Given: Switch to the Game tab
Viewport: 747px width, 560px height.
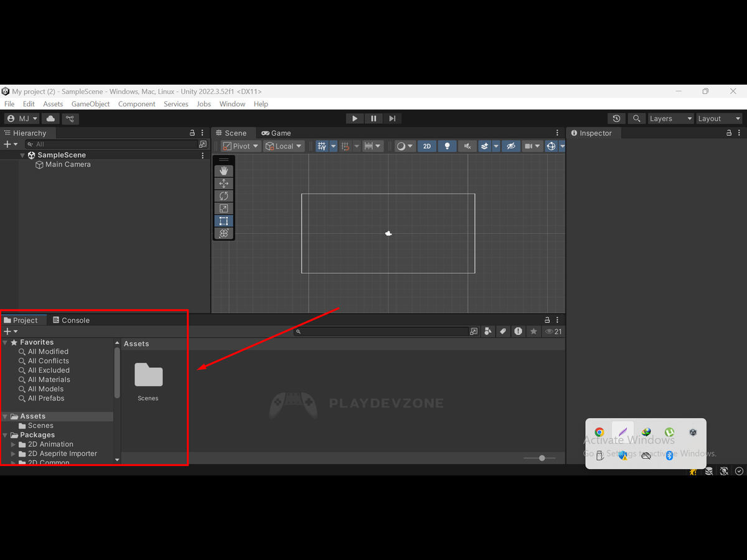Looking at the screenshot, I should click(x=276, y=133).
